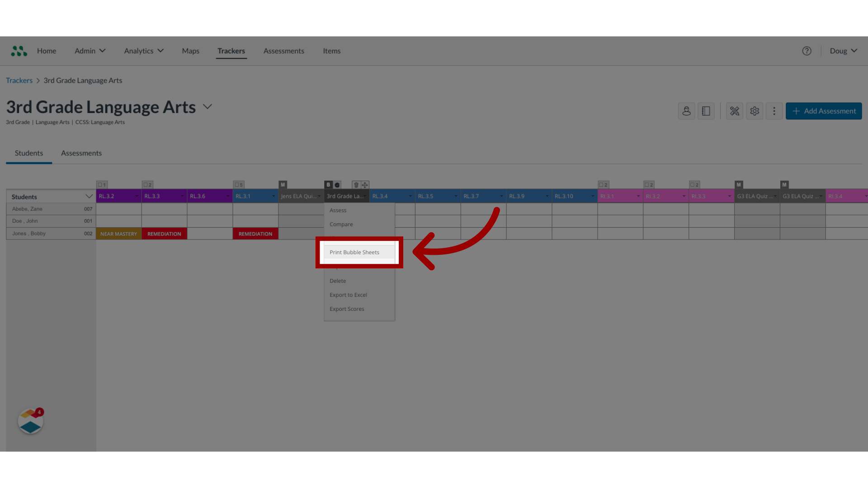Select the Students tab
Screen dimensions: 868x488
tap(28, 153)
